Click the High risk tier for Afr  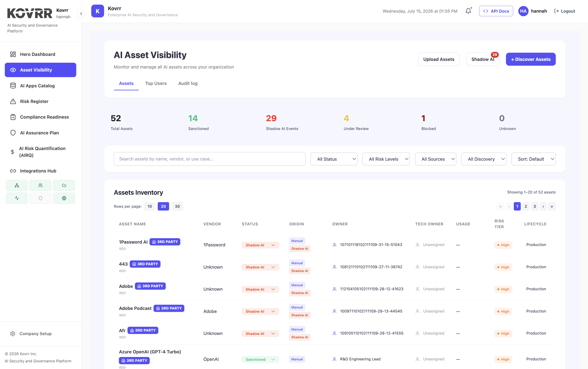503,334
